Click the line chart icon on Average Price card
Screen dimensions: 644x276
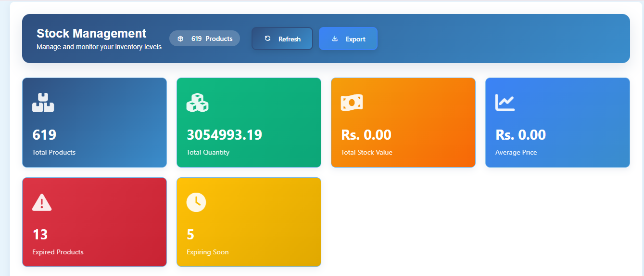click(x=505, y=103)
